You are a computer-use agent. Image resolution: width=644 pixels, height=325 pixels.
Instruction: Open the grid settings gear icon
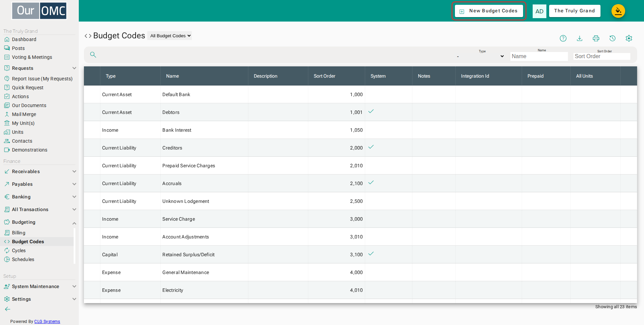point(629,38)
